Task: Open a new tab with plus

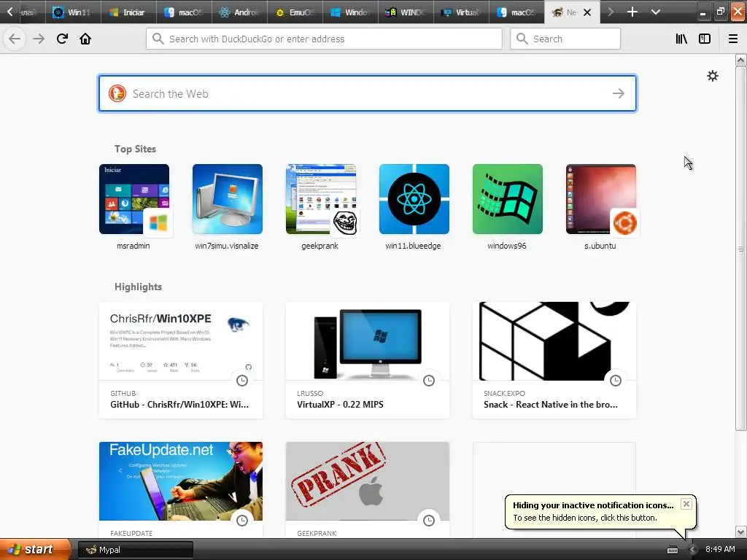Action: click(632, 12)
